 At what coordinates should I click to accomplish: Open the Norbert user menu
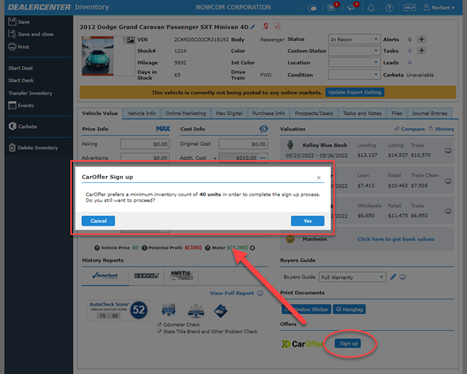coord(439,7)
